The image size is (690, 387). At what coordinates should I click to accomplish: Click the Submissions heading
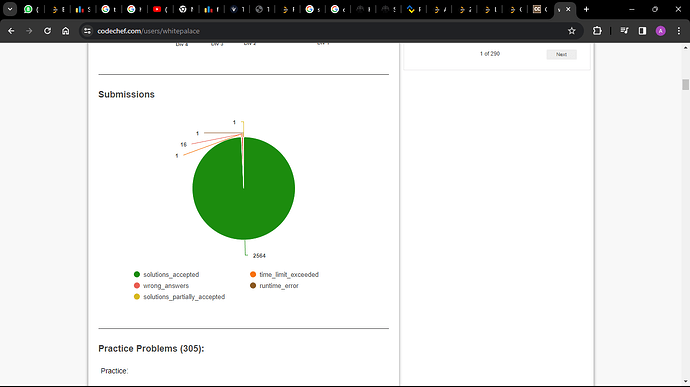coord(126,94)
